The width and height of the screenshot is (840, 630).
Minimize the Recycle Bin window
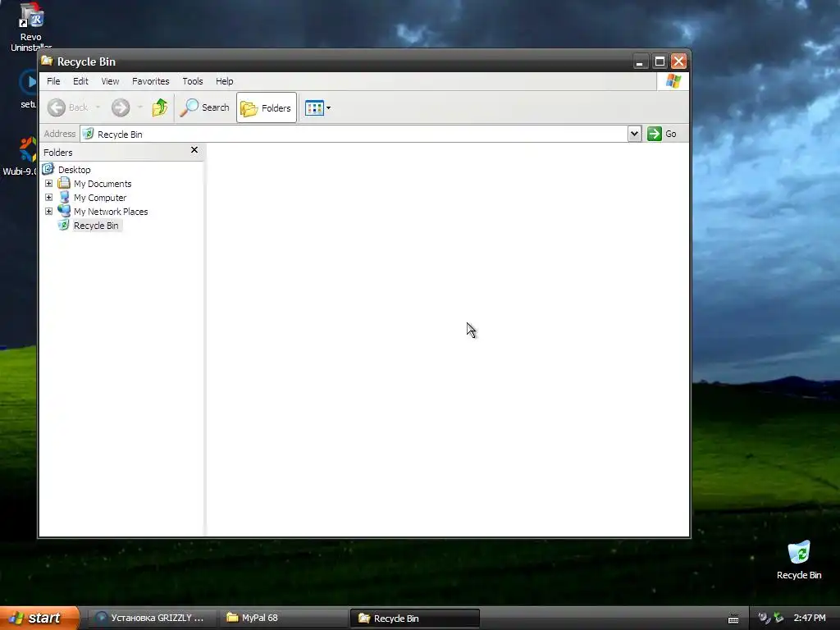tap(640, 62)
